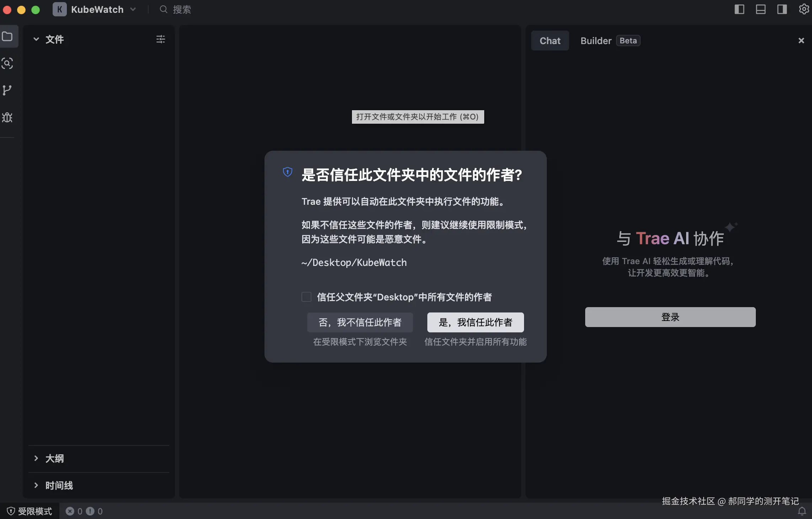Click the errors and warnings status indicator

tap(84, 511)
